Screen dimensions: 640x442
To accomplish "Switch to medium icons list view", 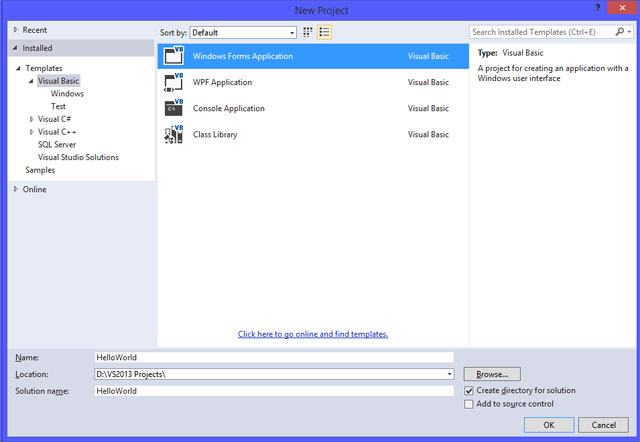I will click(324, 32).
